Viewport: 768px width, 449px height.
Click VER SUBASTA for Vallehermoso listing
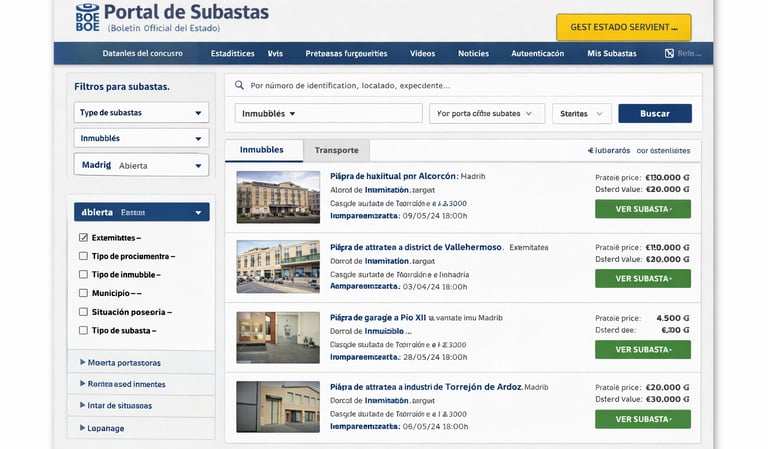[643, 279]
